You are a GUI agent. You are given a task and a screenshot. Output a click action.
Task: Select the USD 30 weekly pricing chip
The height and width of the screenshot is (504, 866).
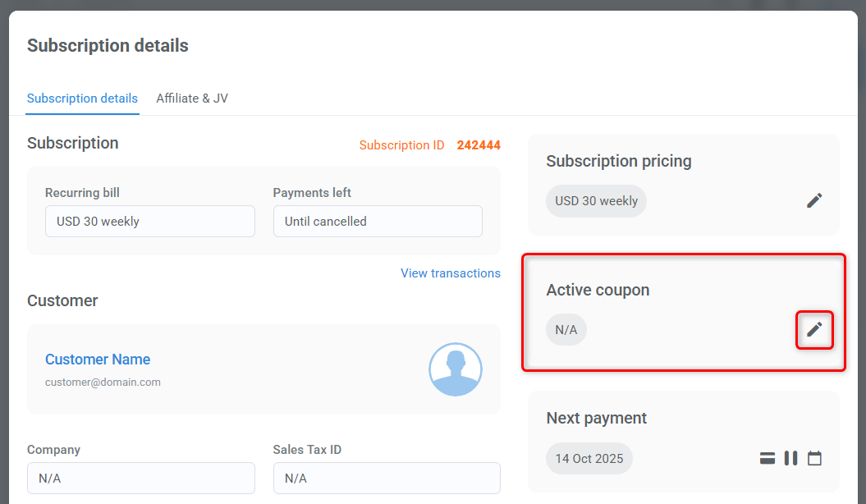tap(596, 200)
